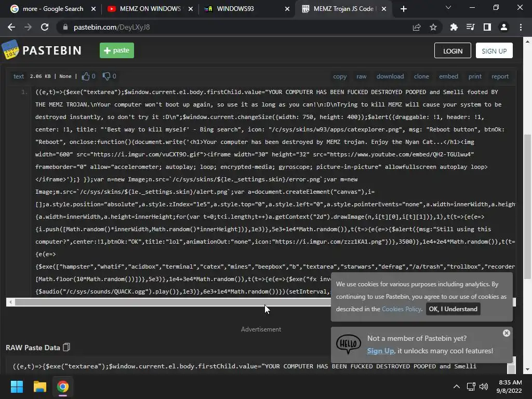Click the browser forward arrow
532x399 pixels.
28,27
